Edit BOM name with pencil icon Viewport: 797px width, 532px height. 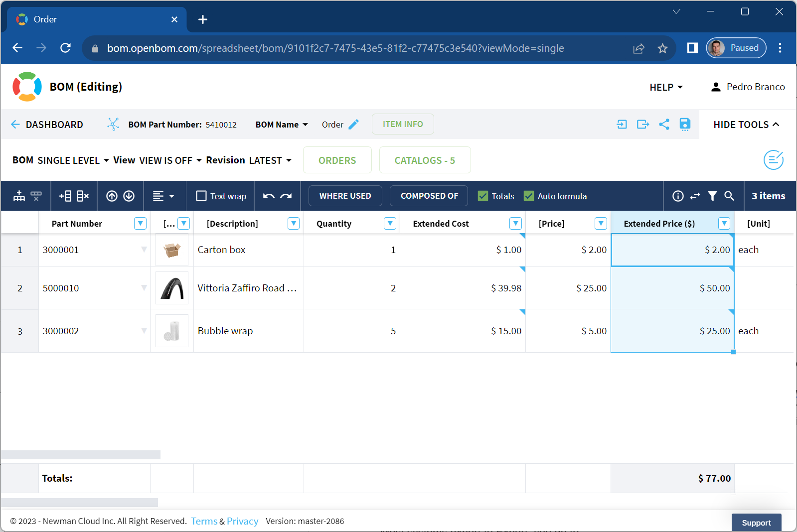(x=353, y=125)
